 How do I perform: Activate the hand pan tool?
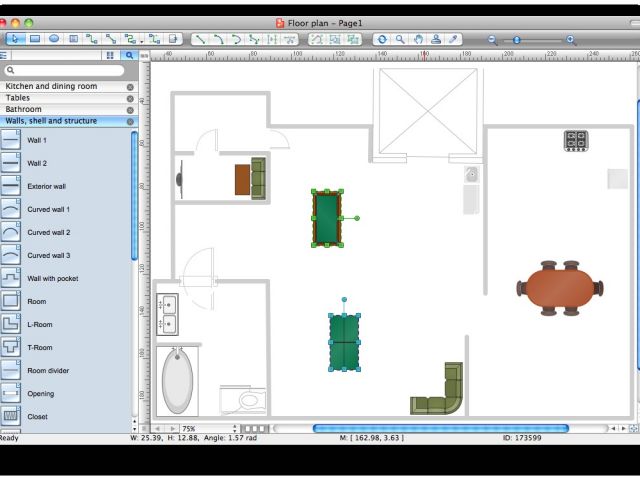click(x=418, y=39)
